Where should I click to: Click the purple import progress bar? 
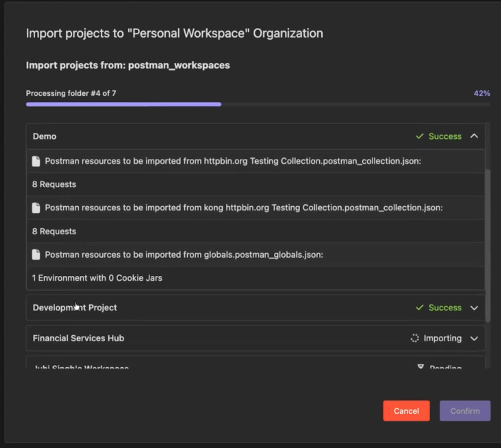pyautogui.click(x=123, y=104)
